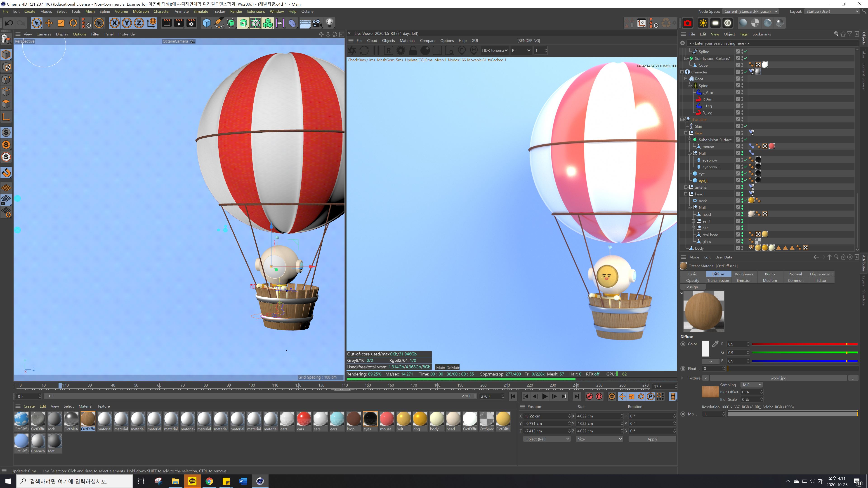This screenshot has width=868, height=488.
Task: Open the MoGraph menu
Action: pyautogui.click(x=141, y=11)
